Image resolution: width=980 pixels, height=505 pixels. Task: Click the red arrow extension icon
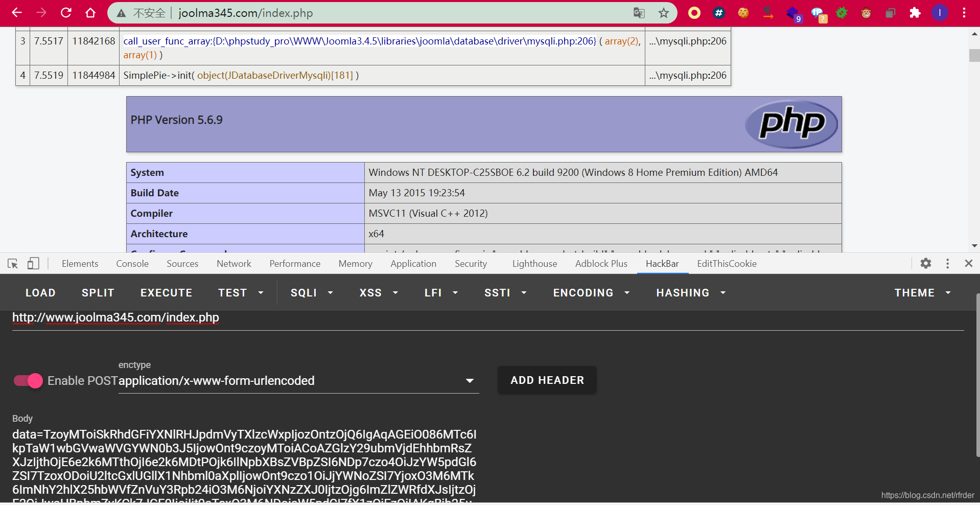click(768, 13)
